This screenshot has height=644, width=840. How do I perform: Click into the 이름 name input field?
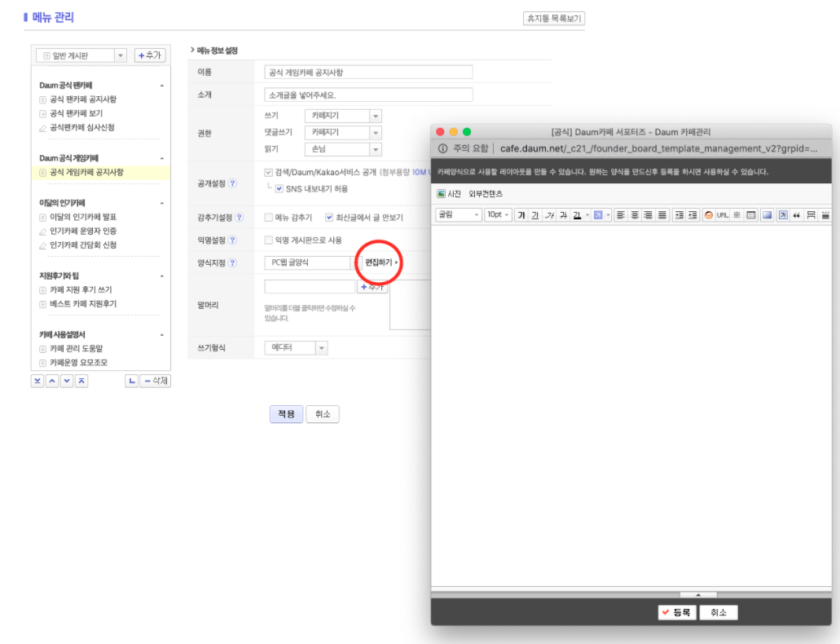click(x=368, y=73)
